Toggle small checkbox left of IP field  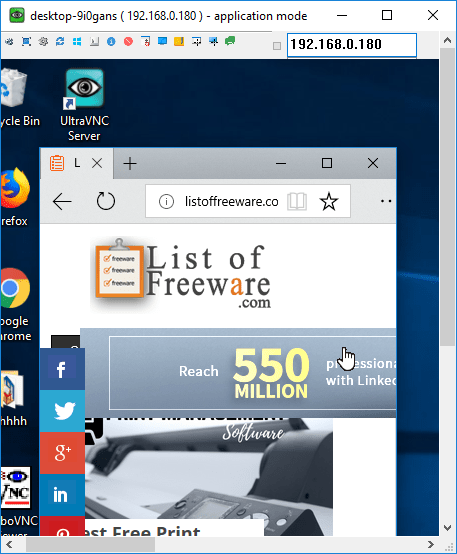[277, 46]
